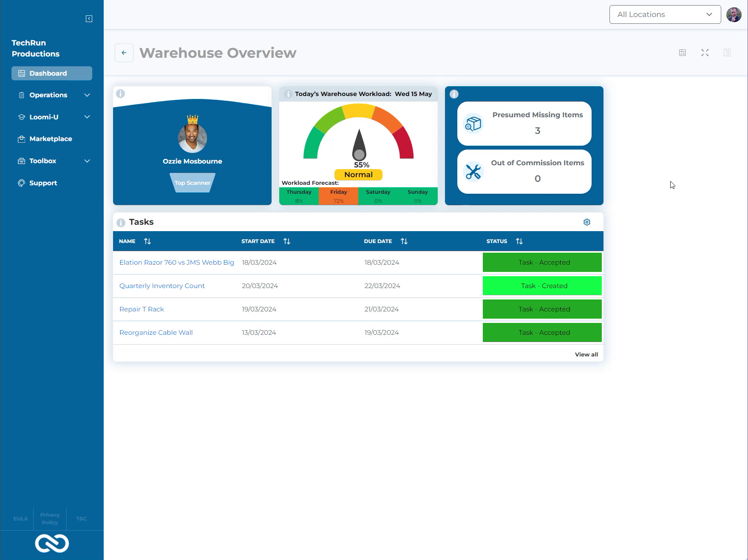
Task: Open the Quarterly Inventory Count task
Action: (x=162, y=286)
